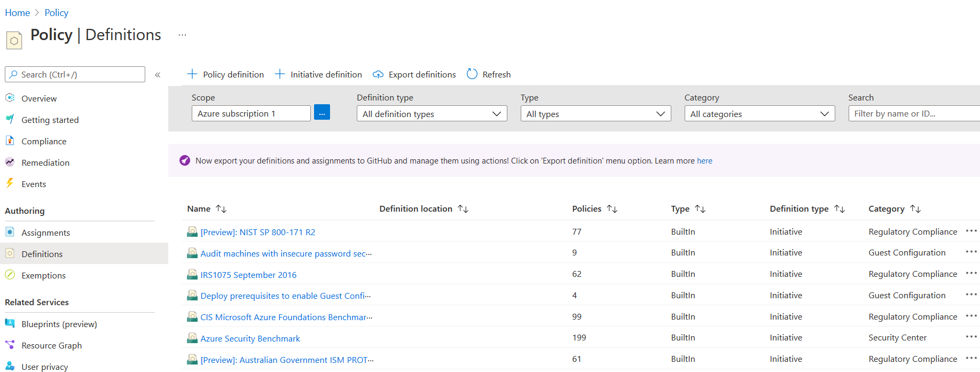Open more options ellipsis beside page title
This screenshot has height=372, width=980.
pyautogui.click(x=183, y=35)
